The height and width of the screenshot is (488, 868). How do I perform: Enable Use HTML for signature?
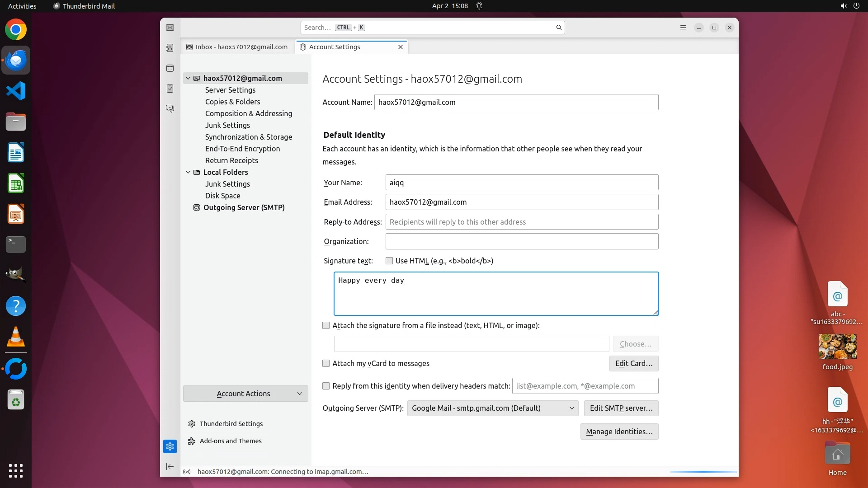click(x=389, y=261)
